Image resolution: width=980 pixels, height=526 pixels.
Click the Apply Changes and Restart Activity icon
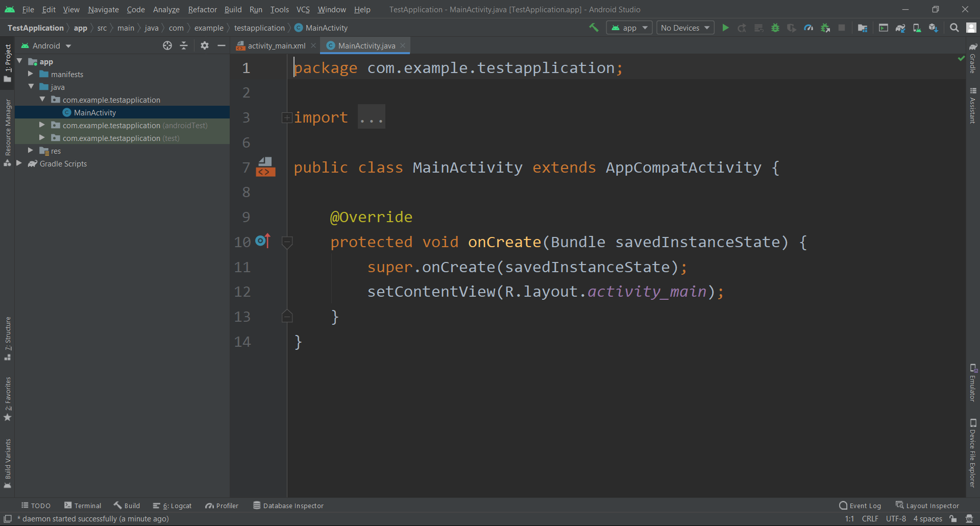[x=742, y=28]
